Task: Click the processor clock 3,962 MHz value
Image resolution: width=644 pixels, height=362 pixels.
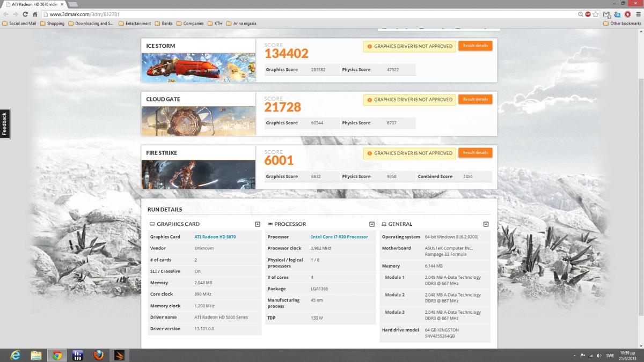Action: pyautogui.click(x=321, y=248)
